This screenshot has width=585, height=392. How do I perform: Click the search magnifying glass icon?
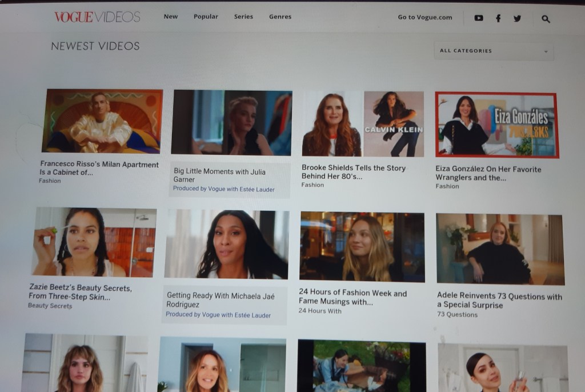point(546,19)
